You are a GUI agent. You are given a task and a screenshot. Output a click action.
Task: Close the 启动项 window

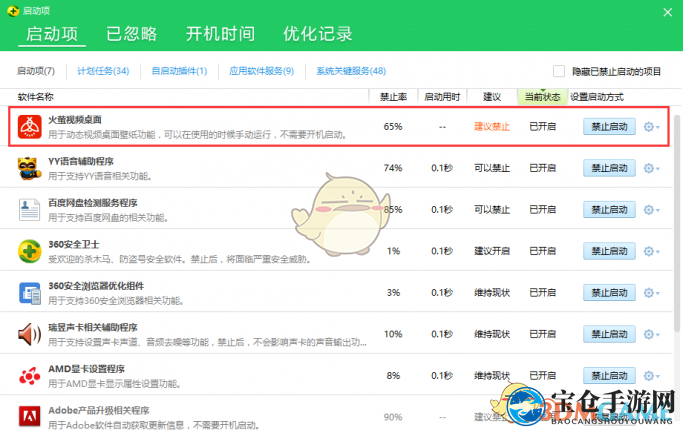pos(668,12)
